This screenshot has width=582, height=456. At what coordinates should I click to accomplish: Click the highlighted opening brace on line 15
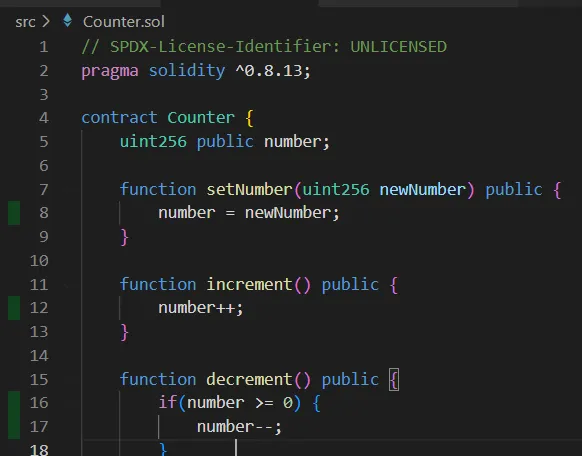point(394,380)
